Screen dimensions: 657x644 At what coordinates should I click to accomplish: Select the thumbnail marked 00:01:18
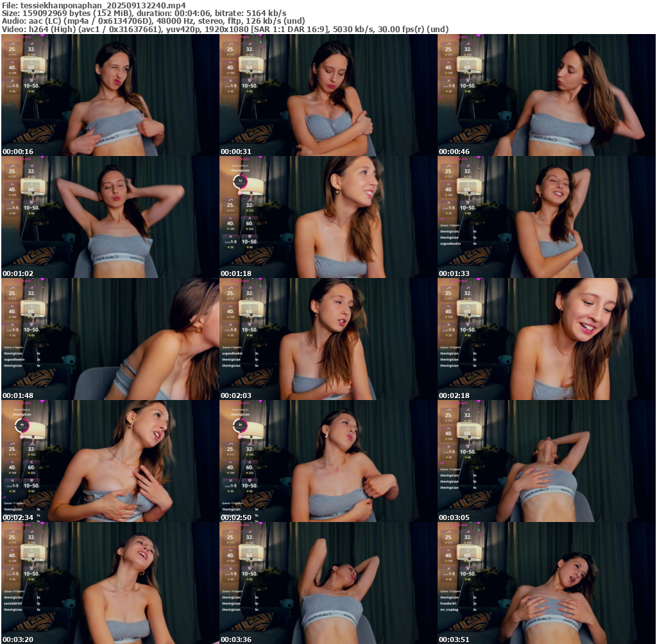(x=328, y=217)
